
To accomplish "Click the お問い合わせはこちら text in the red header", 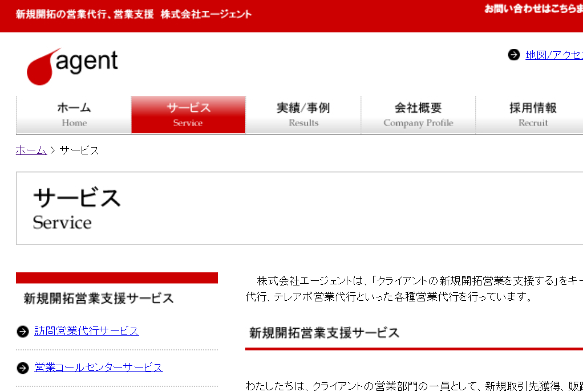I will (533, 9).
